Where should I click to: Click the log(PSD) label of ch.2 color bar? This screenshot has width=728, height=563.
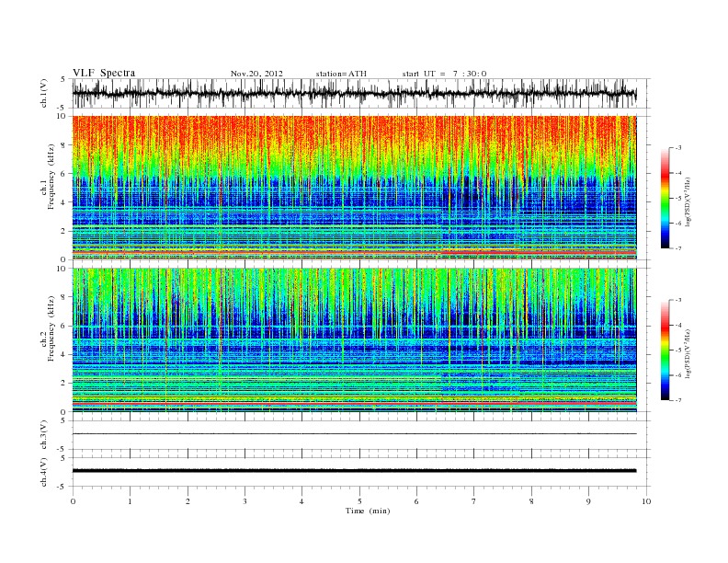pos(688,353)
